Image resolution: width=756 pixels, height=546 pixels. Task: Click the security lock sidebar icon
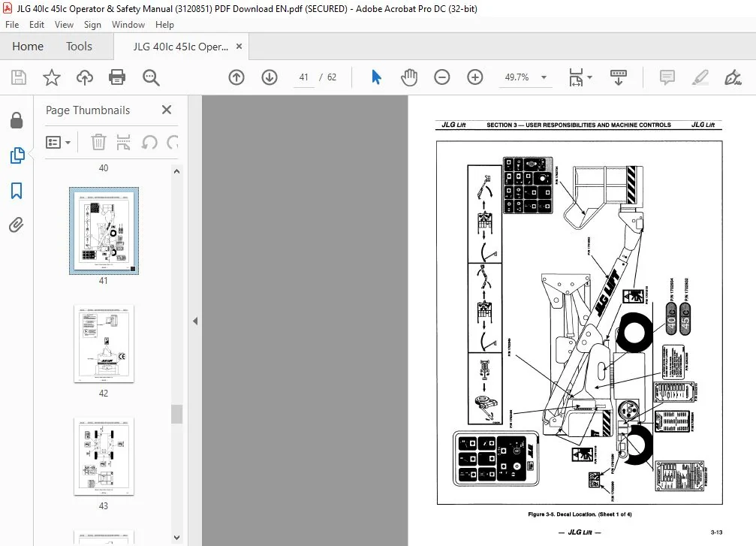coord(17,121)
